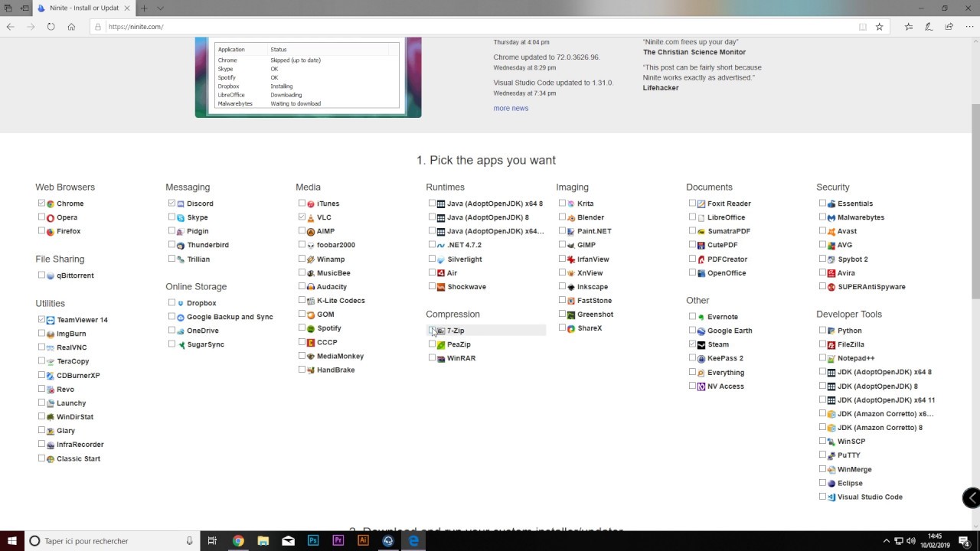The image size is (980, 551).
Task: Click the GIMP icon
Action: point(571,245)
